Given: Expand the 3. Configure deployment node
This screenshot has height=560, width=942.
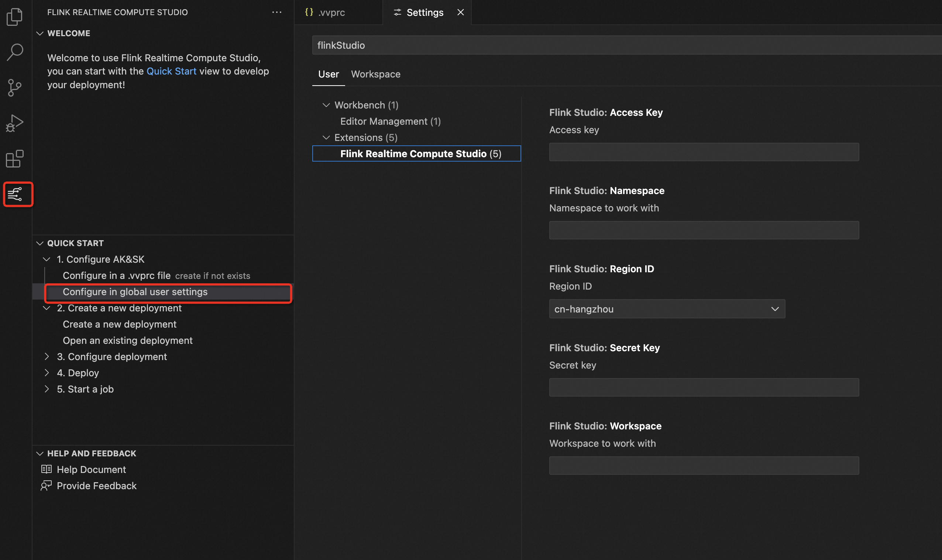Looking at the screenshot, I should click(47, 357).
